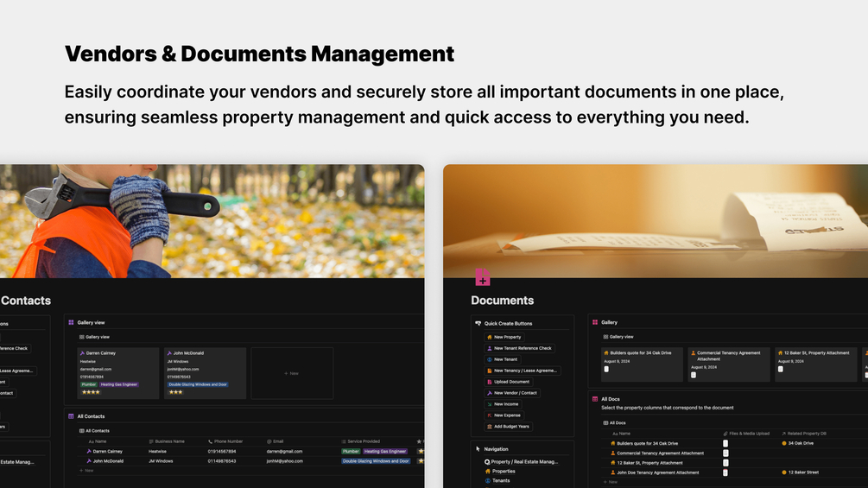Click New Tenant Reference Check in Documents panel
The width and height of the screenshot is (868, 488).
[519, 348]
